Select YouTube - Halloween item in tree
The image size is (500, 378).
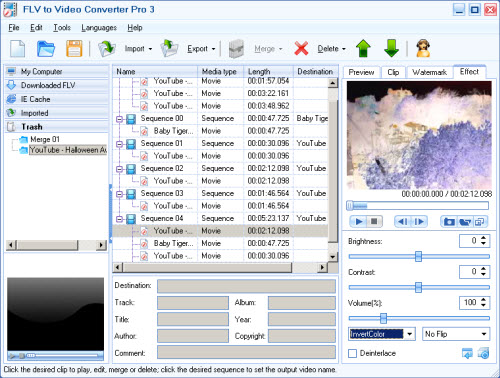68,150
